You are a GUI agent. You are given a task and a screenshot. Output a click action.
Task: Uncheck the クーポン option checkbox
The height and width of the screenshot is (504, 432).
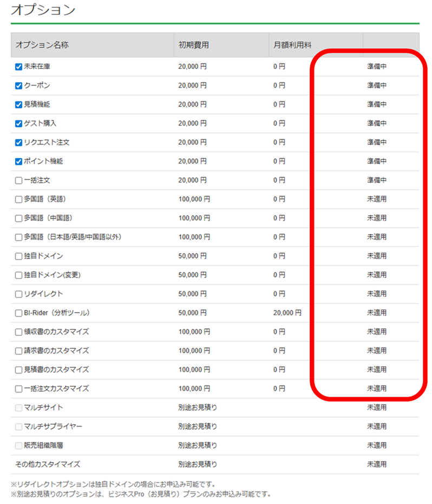18,86
